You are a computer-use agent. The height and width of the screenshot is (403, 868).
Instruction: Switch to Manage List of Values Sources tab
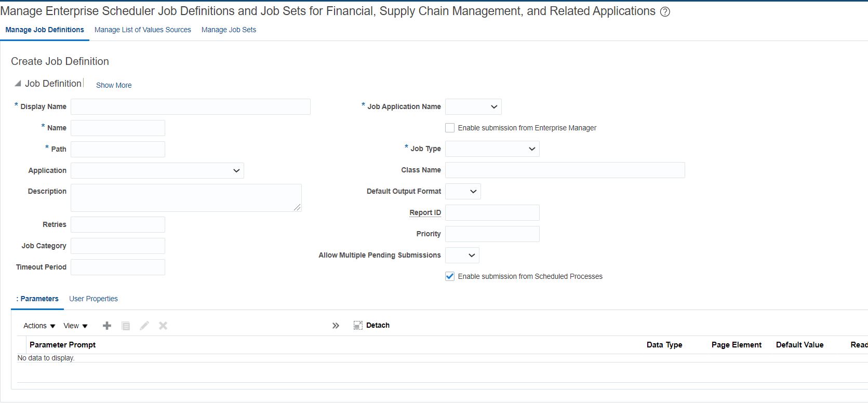[x=143, y=30]
